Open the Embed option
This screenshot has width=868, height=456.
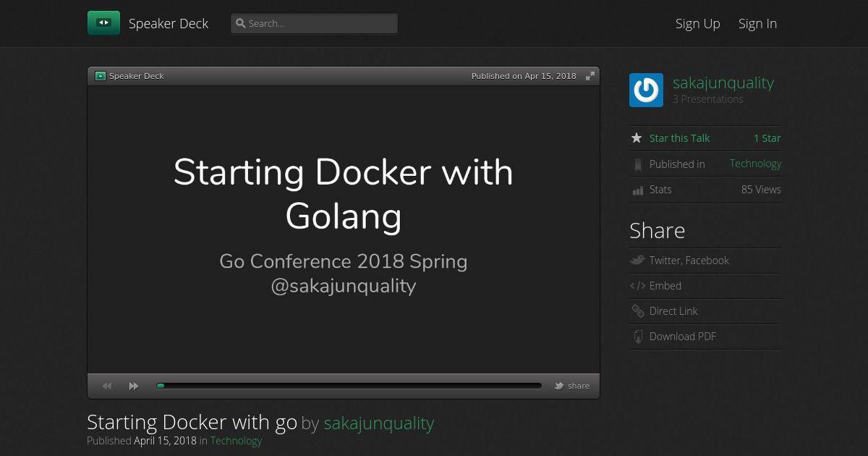click(x=665, y=286)
